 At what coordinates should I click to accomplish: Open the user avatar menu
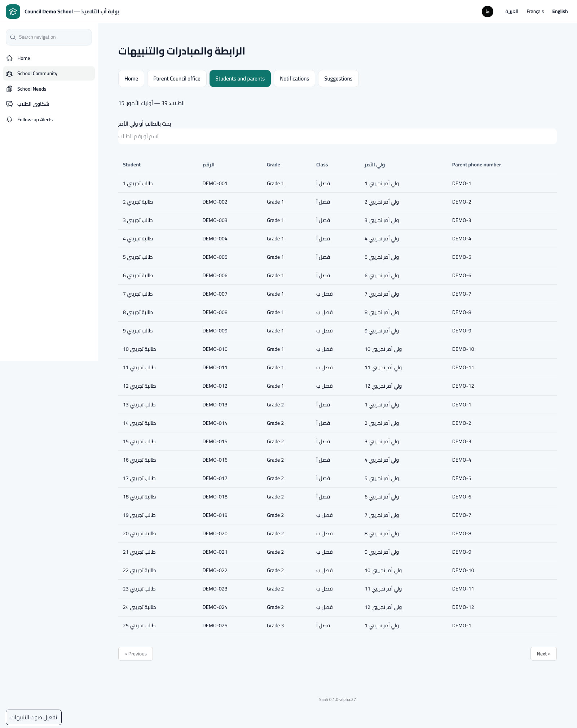point(487,12)
